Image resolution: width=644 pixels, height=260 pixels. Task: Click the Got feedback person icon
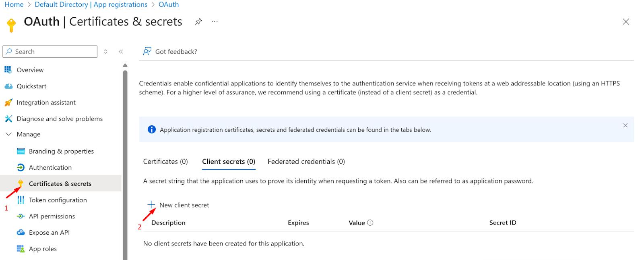[x=147, y=51]
